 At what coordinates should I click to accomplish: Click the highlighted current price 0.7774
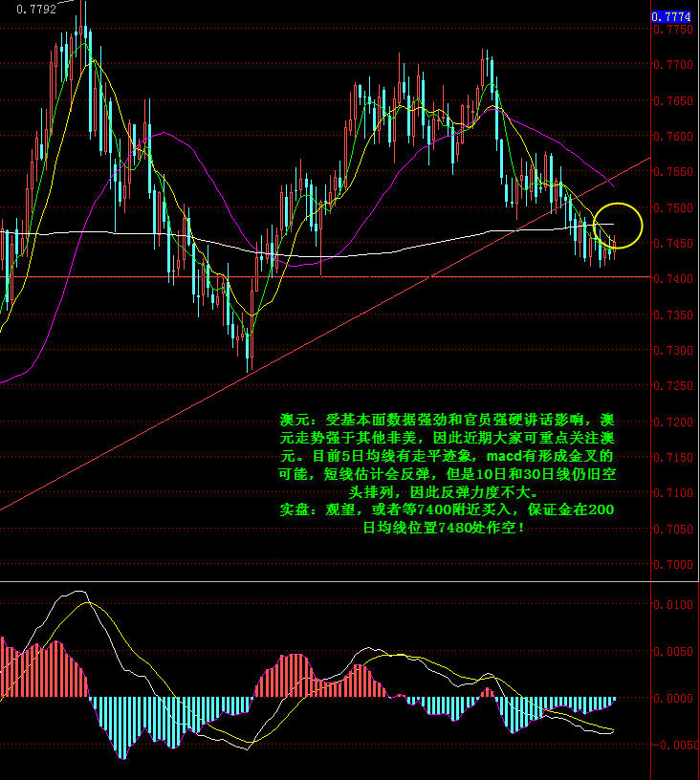point(671,17)
